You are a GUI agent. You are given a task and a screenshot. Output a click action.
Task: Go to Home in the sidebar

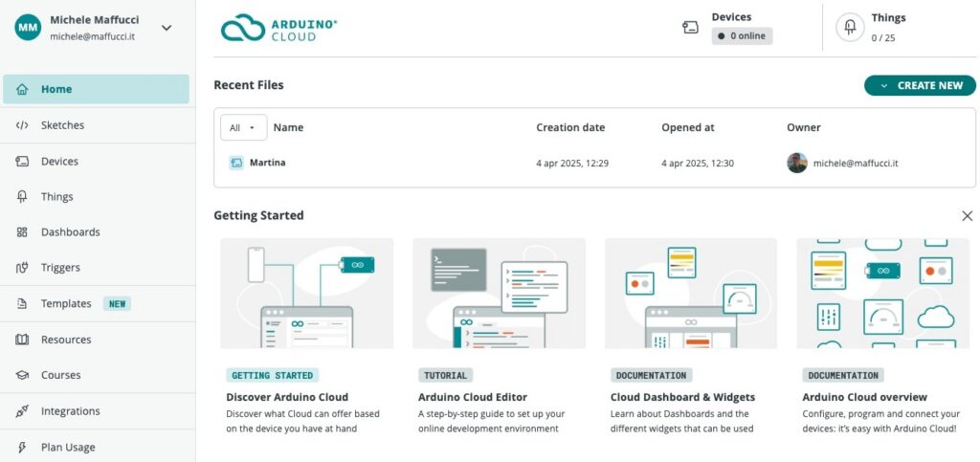point(56,89)
